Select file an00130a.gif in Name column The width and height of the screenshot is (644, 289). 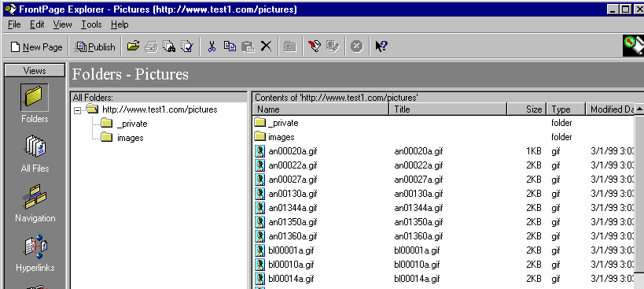[293, 194]
